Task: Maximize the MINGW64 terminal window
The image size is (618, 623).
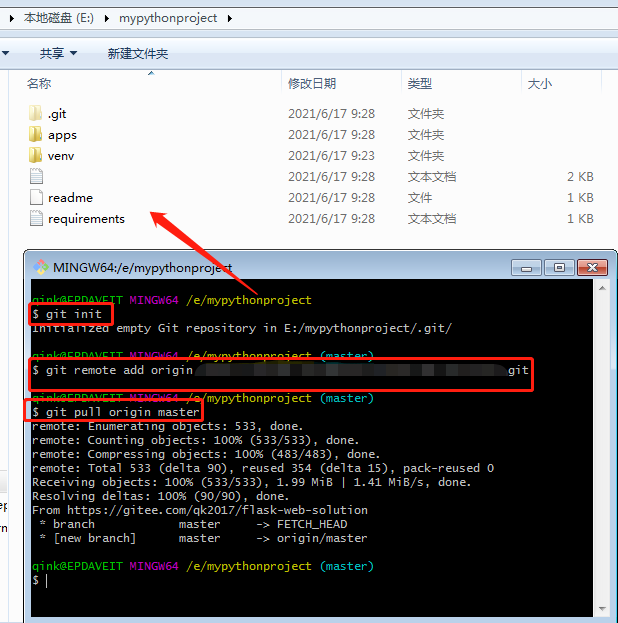Action: click(559, 268)
